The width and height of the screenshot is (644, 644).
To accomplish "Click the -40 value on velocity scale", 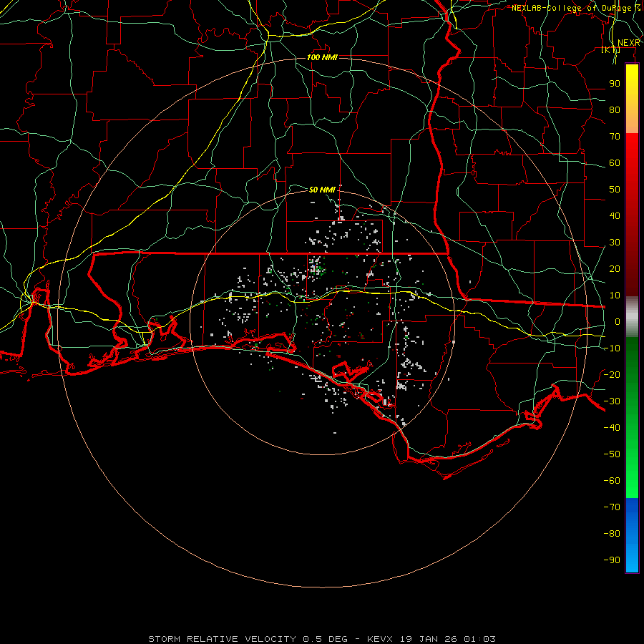I will click(x=612, y=428).
